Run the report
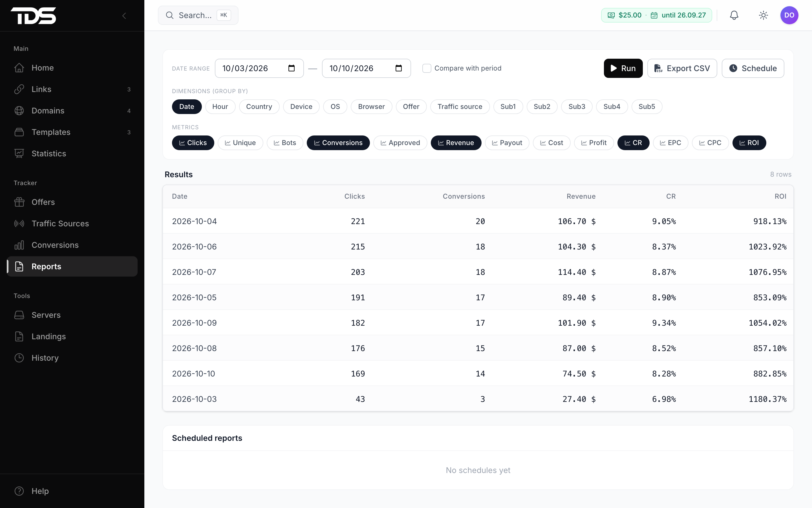 click(623, 68)
